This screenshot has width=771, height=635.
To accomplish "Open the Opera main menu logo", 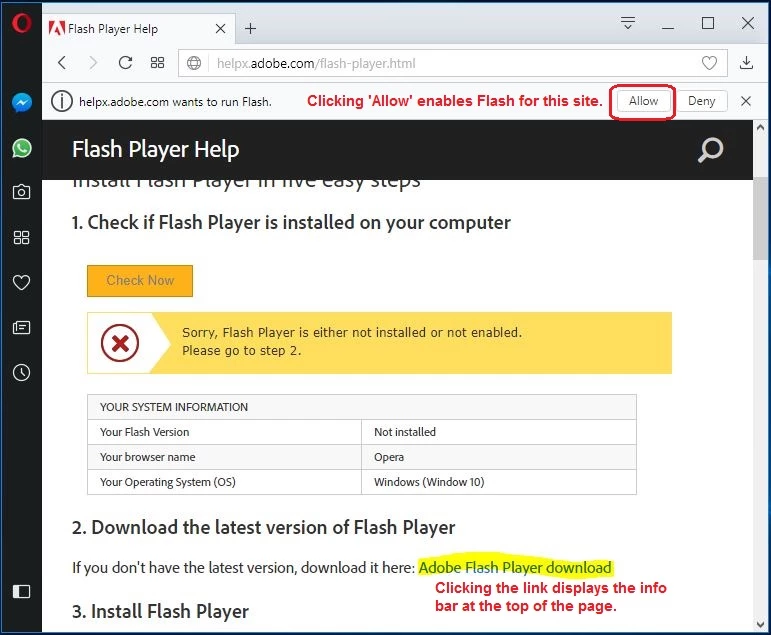I will (x=21, y=23).
